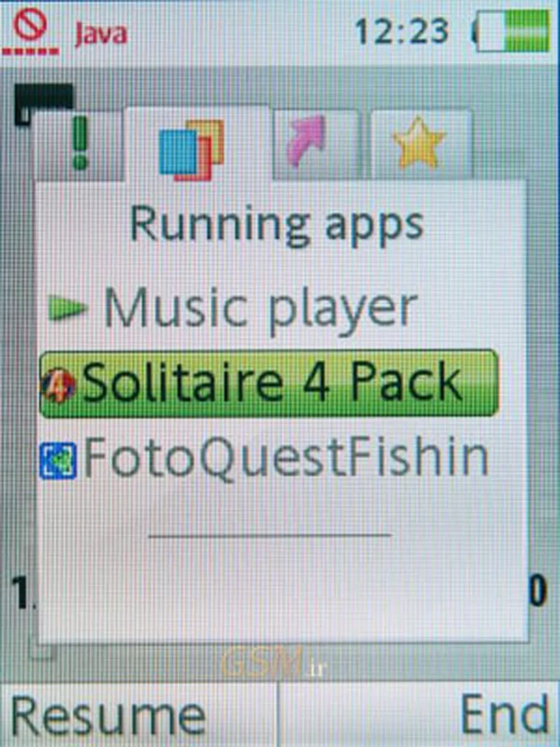Image resolution: width=560 pixels, height=747 pixels.
Task: Click the GSM.ir watermark text
Action: coord(273,662)
